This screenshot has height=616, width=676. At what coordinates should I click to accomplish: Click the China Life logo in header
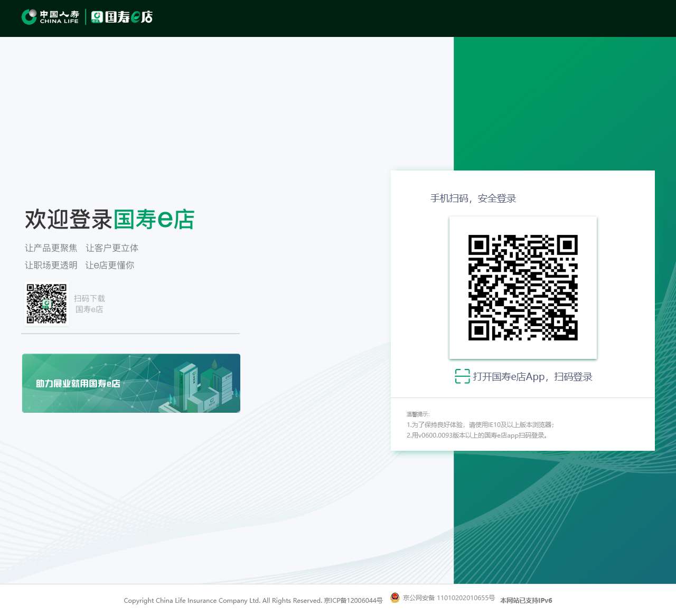(50, 17)
